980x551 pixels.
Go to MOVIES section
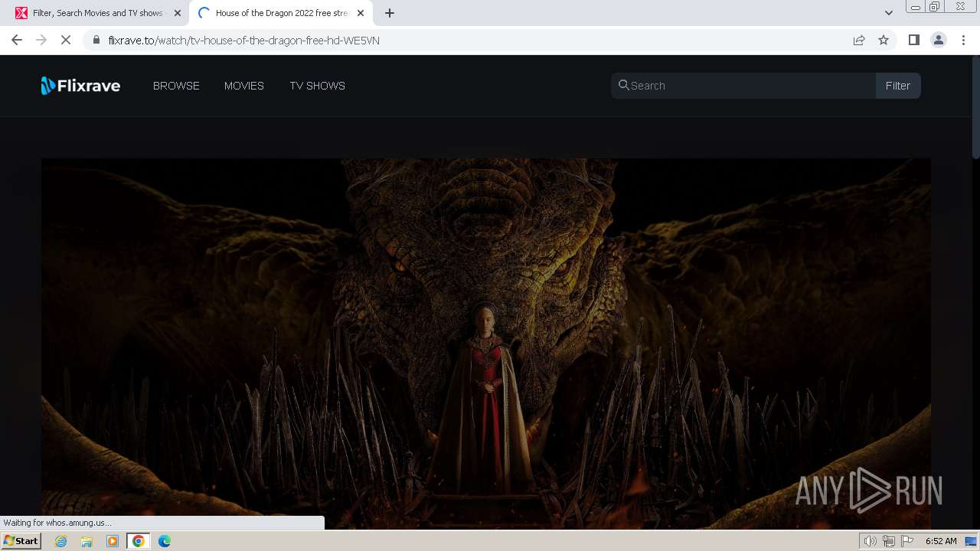point(244,86)
